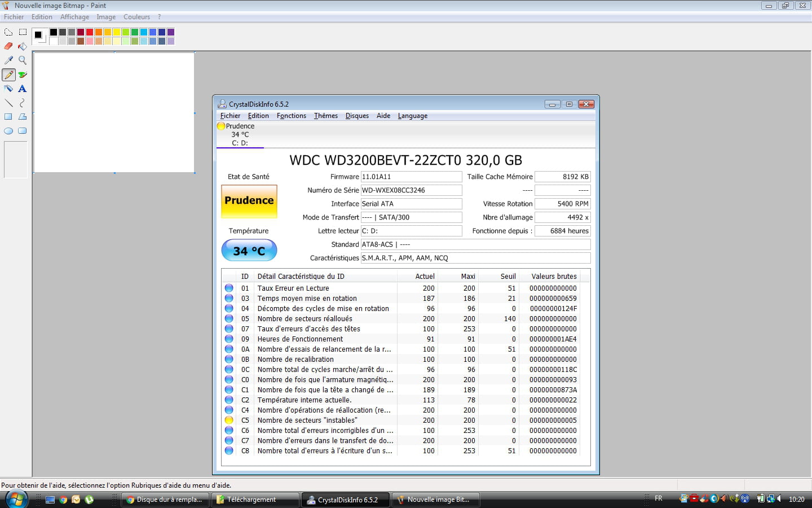Click the serial number field WD-WXEX08CC3246
Screen dimensions: 812x508
click(x=411, y=190)
